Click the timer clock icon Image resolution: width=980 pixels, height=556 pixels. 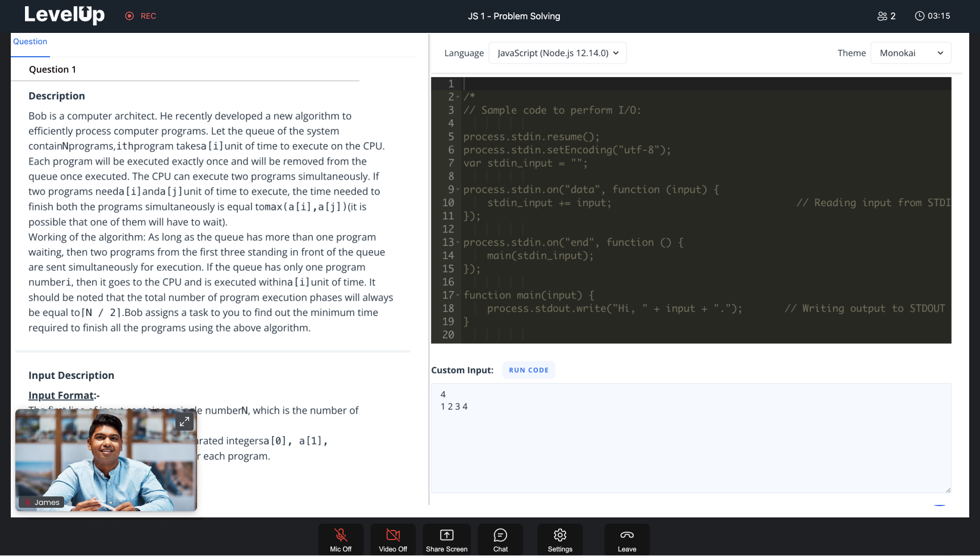919,16
